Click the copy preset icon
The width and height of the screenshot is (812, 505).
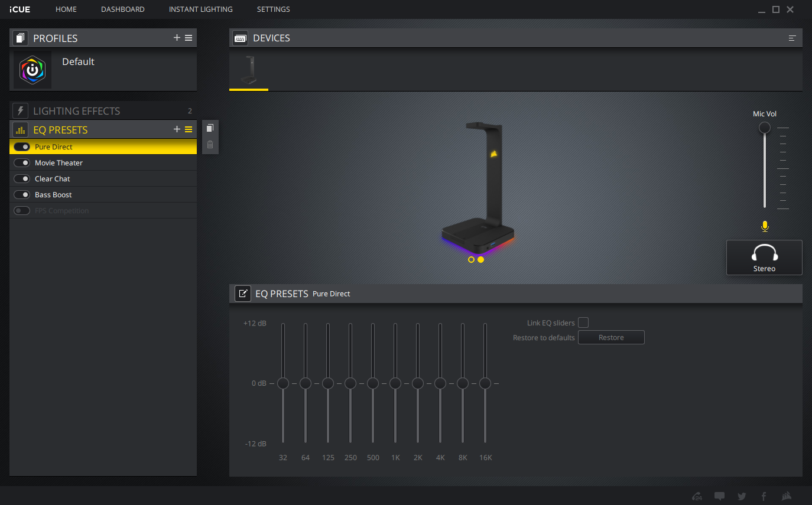click(210, 128)
